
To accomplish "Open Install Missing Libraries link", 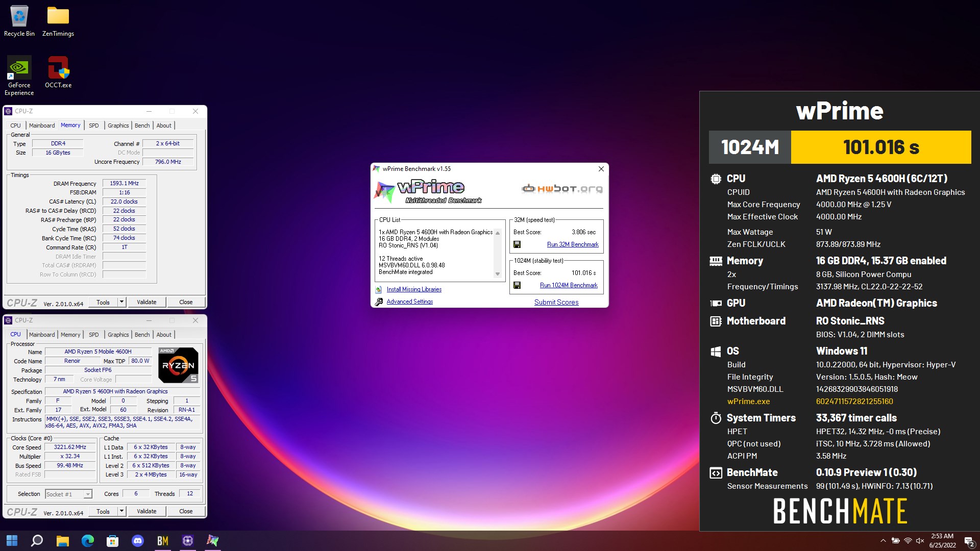I will [414, 289].
